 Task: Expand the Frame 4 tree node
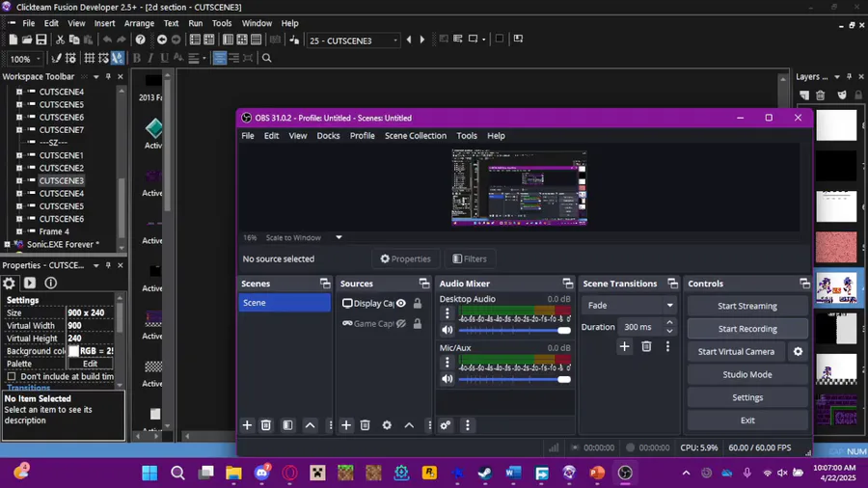pos(19,231)
